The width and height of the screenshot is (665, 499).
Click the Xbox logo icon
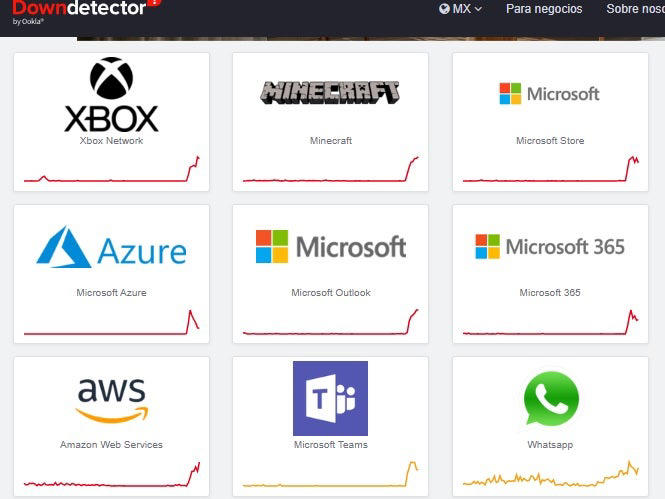(112, 95)
